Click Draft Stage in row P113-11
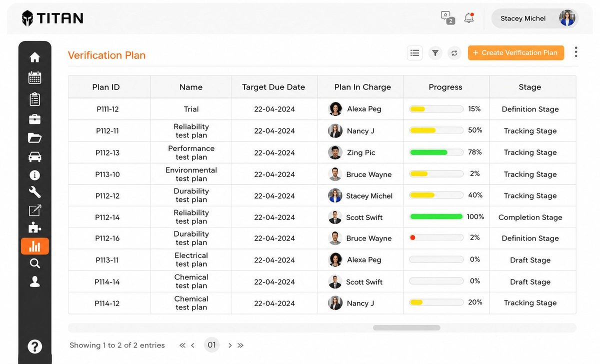 point(530,260)
